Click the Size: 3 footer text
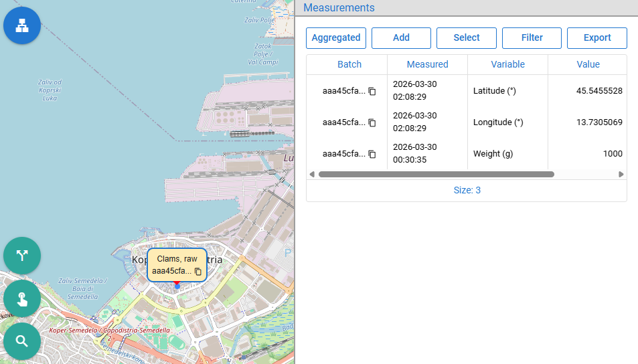638x364 pixels. (x=467, y=190)
